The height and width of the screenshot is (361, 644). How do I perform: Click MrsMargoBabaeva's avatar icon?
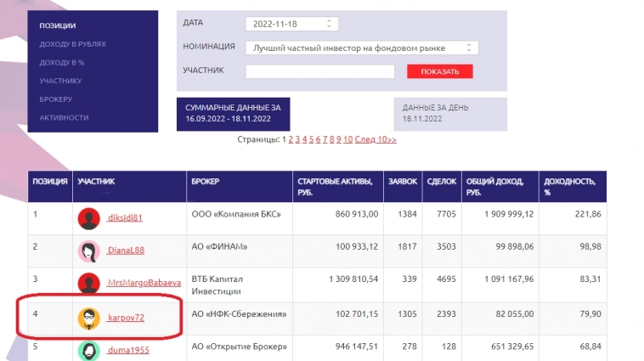(88, 283)
